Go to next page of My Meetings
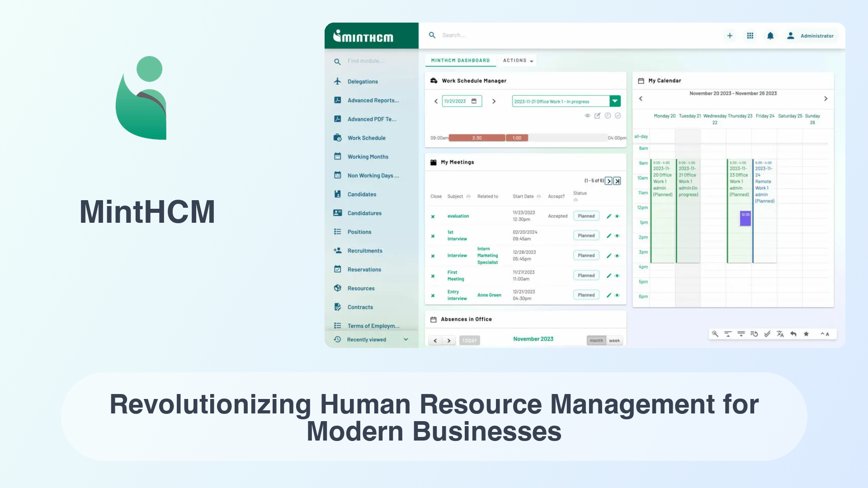Screen dimensions: 868x488 (x=609, y=181)
